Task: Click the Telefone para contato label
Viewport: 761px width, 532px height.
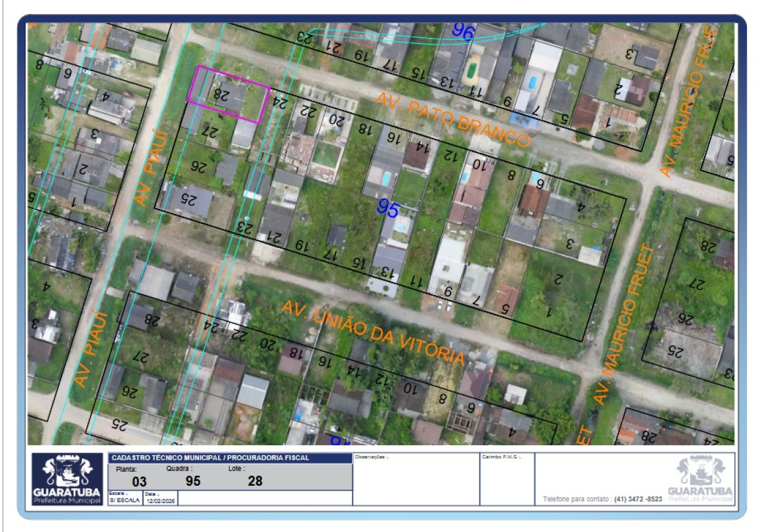Action: (577, 499)
